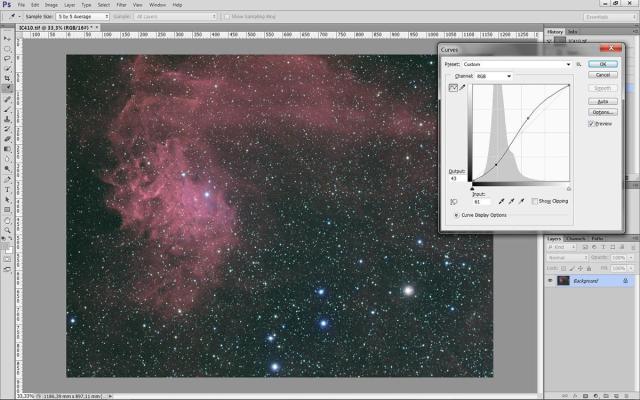Toggle the Preview checkbox in Curves

click(x=591, y=124)
